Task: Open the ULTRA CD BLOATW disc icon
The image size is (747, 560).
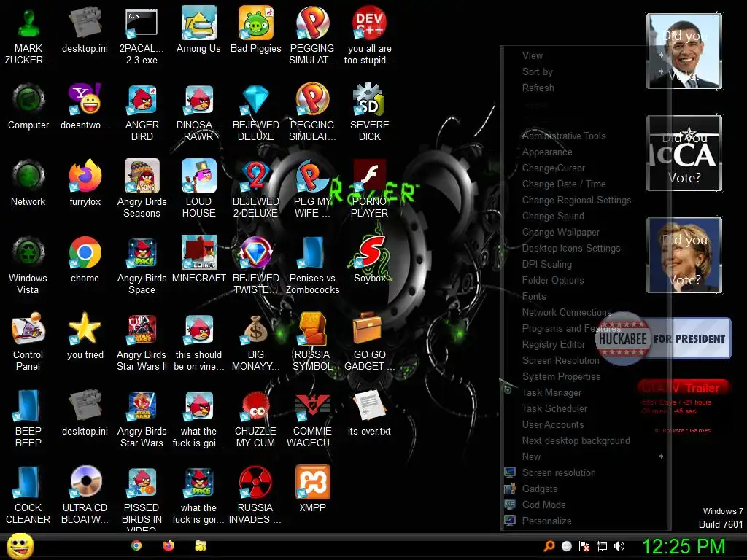Action: click(85, 495)
